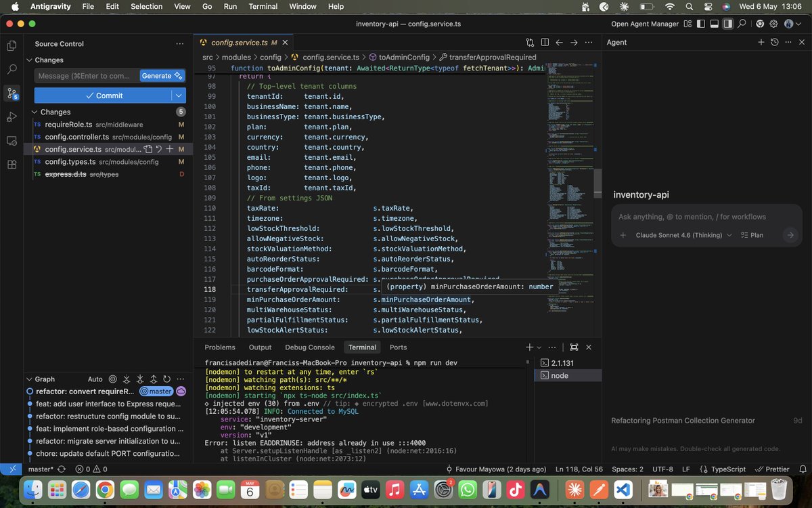
Task: Select commit 'feat: add user interface to Express'
Action: tap(108, 404)
